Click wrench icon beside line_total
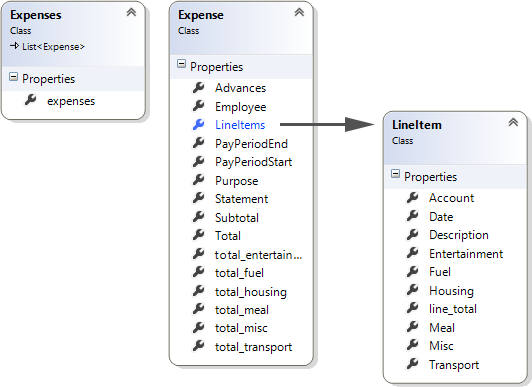 (413, 308)
